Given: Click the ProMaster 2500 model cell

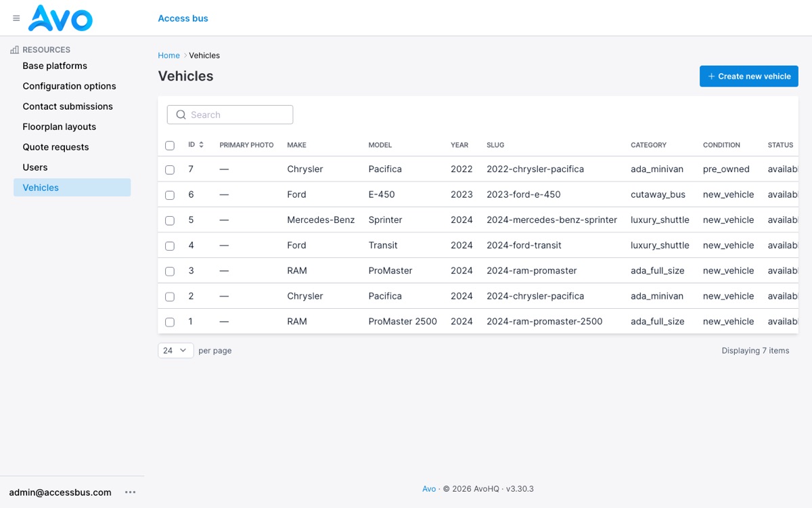Looking at the screenshot, I should (x=403, y=321).
